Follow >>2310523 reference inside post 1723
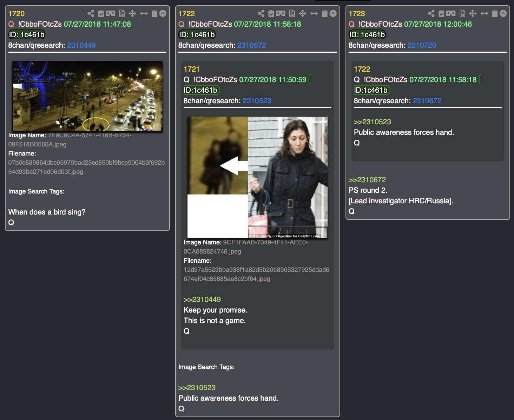Screen dimensions: 514x420 [x=373, y=122]
